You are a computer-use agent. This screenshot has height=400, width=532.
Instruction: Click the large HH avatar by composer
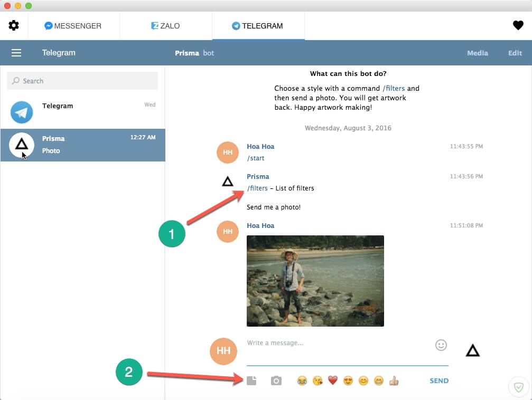223,351
